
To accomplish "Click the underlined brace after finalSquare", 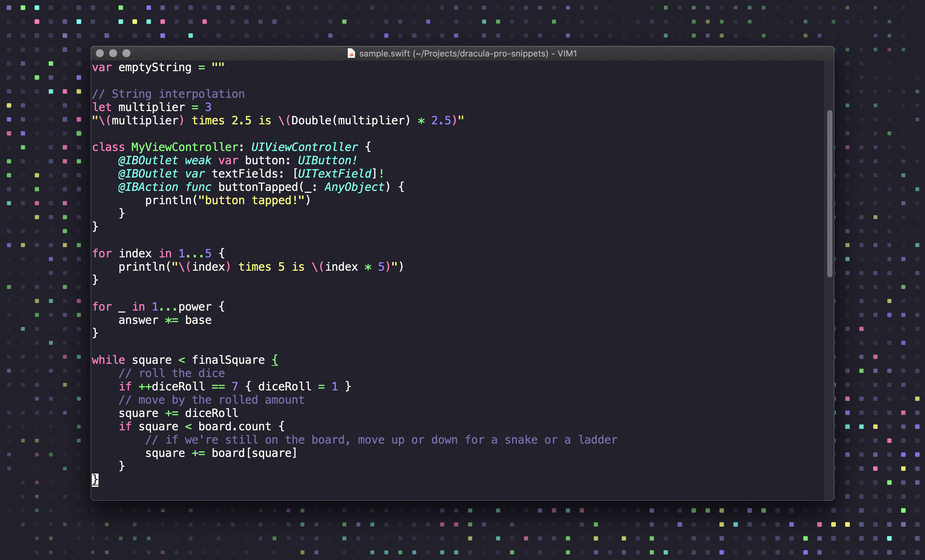I will tap(275, 360).
